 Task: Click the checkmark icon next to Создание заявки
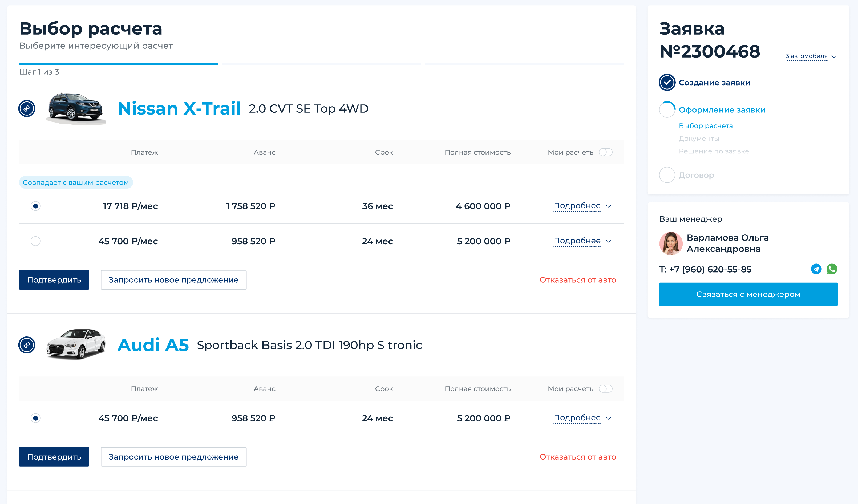[667, 82]
